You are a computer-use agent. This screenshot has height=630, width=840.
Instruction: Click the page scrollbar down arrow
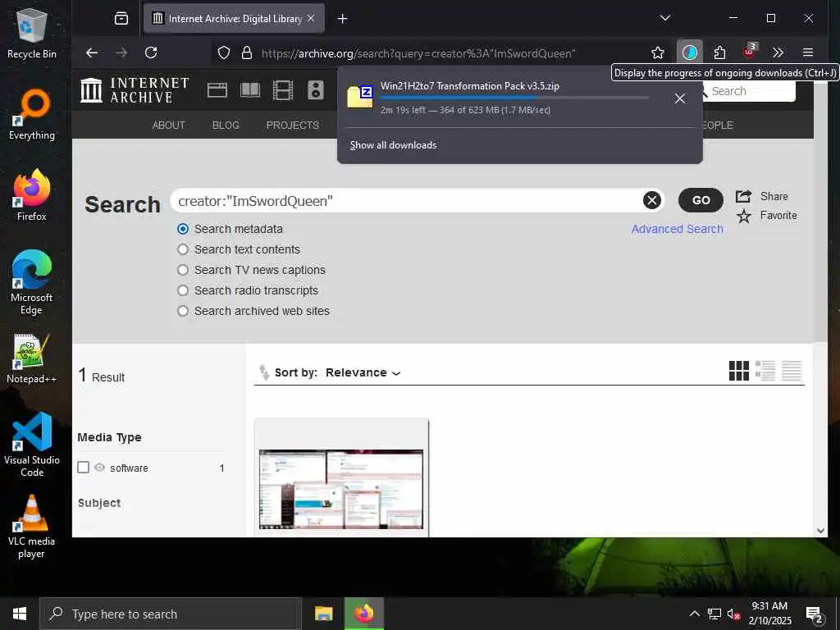coord(820,531)
